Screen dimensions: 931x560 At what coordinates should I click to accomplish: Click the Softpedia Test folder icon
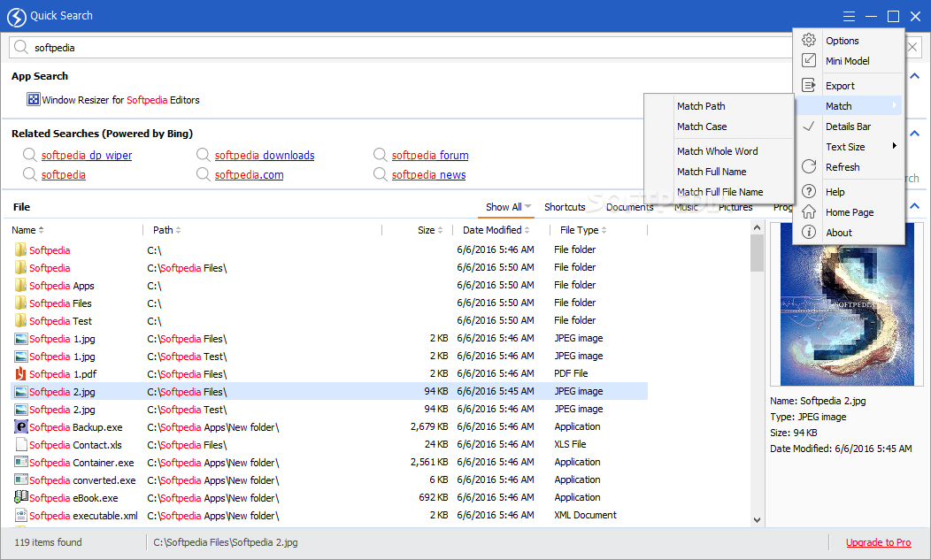(x=20, y=320)
